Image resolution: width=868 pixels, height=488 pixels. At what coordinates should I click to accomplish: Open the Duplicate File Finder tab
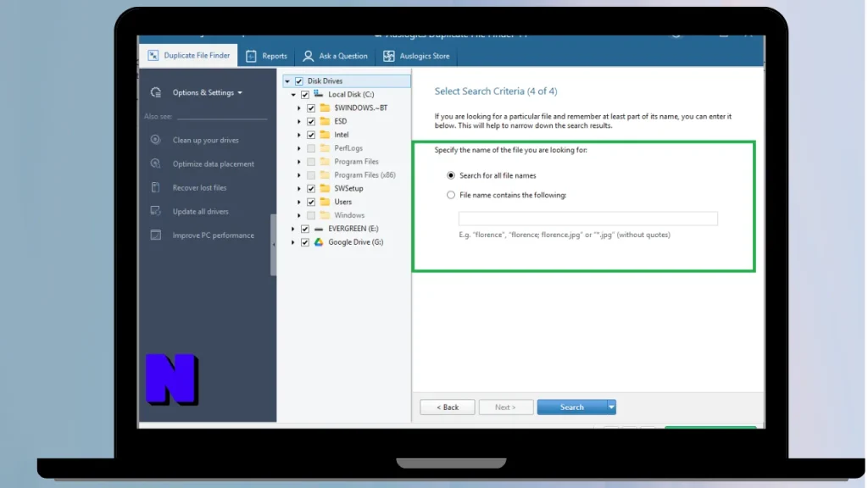[x=189, y=55]
